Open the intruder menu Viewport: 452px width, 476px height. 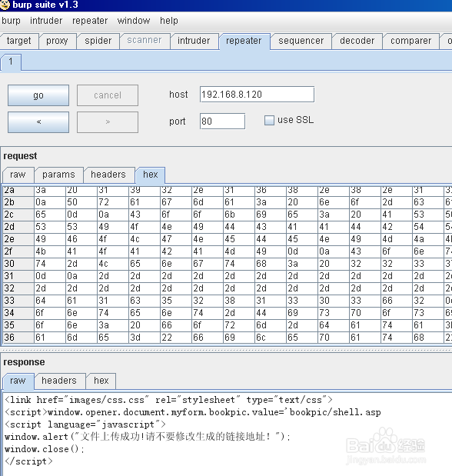pos(46,21)
